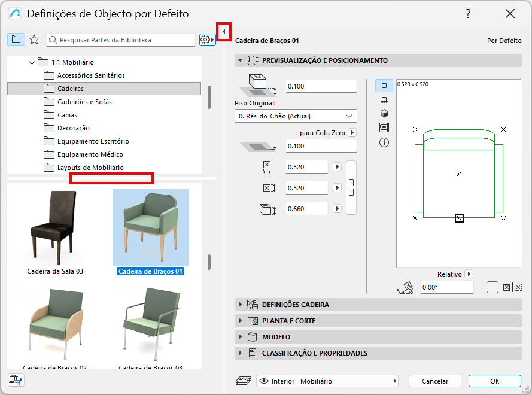Viewport: 532px width, 395px height.
Task: View the object info notes
Action: pos(384,141)
